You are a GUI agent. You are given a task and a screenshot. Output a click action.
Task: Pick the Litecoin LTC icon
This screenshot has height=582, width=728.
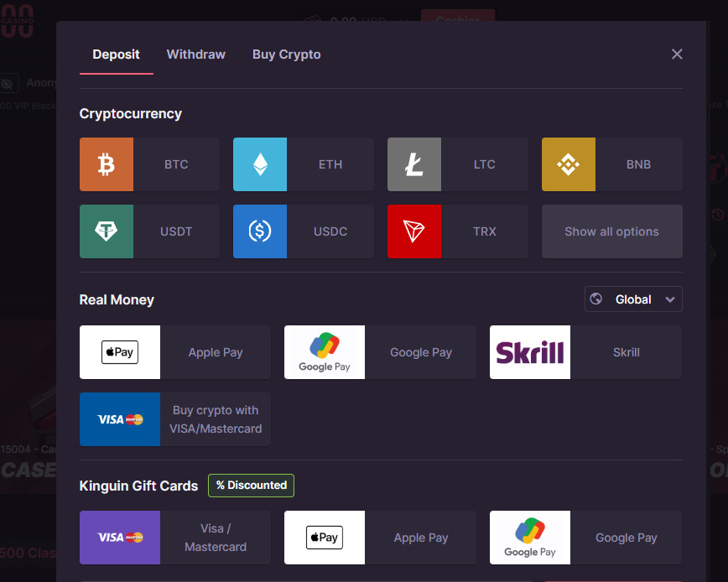tap(414, 165)
